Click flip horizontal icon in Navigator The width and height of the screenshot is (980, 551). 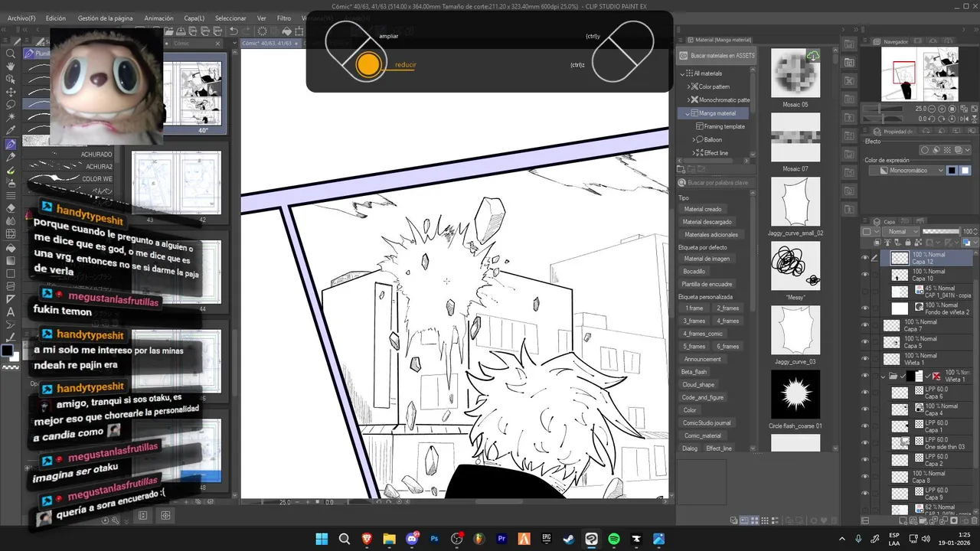coord(963,119)
